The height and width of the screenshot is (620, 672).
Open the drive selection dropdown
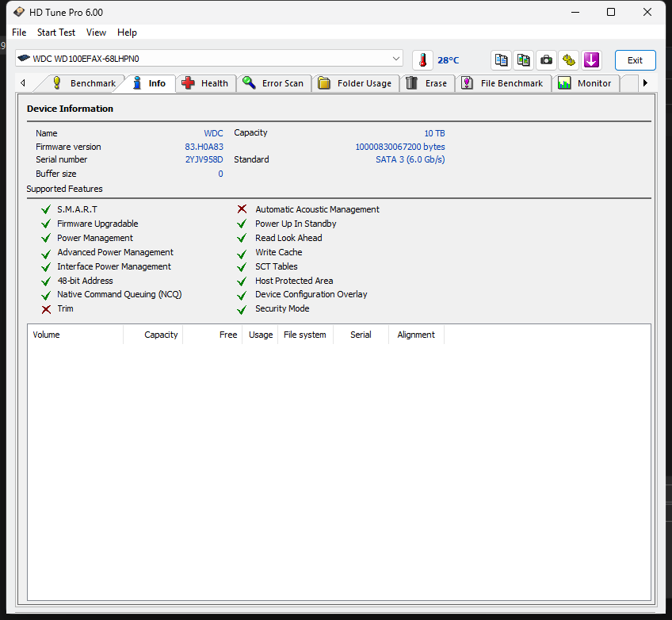pos(396,59)
